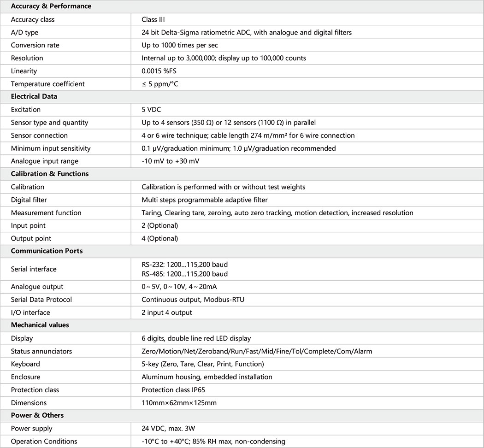Click the Linearity value 0.0015 %FS

[x=160, y=71]
